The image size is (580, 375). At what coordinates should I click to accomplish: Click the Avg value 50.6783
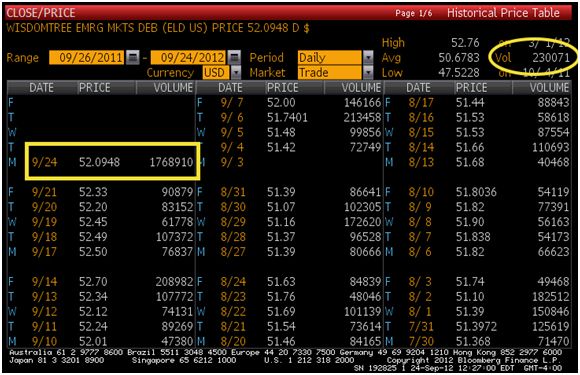pyautogui.click(x=459, y=57)
